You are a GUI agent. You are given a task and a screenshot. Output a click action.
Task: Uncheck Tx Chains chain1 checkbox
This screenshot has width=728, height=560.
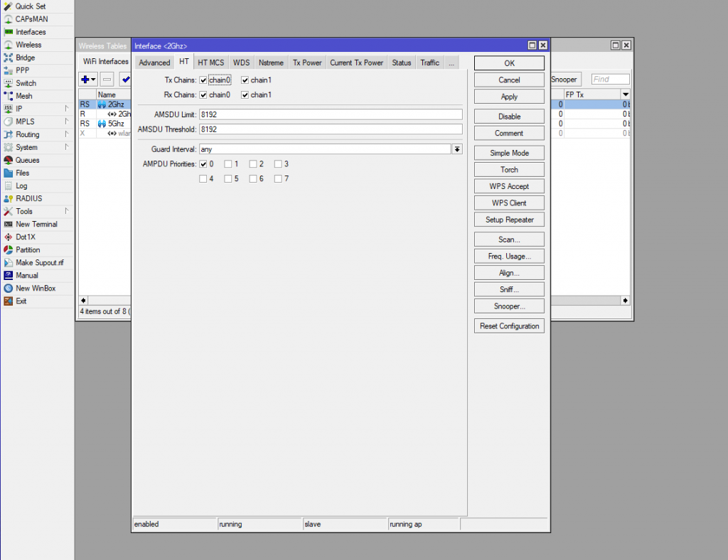click(245, 80)
